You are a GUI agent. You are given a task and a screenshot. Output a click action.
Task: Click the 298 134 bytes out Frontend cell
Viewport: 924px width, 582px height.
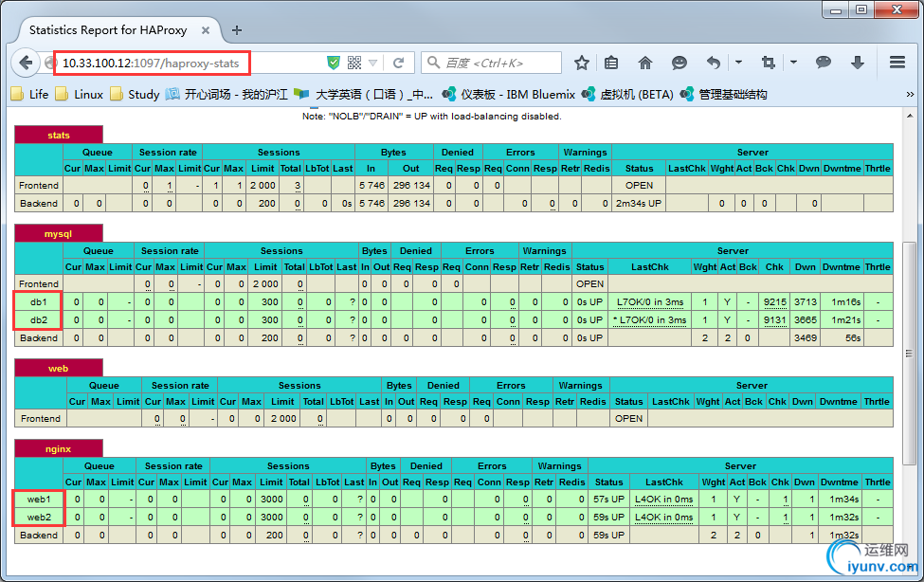411,185
